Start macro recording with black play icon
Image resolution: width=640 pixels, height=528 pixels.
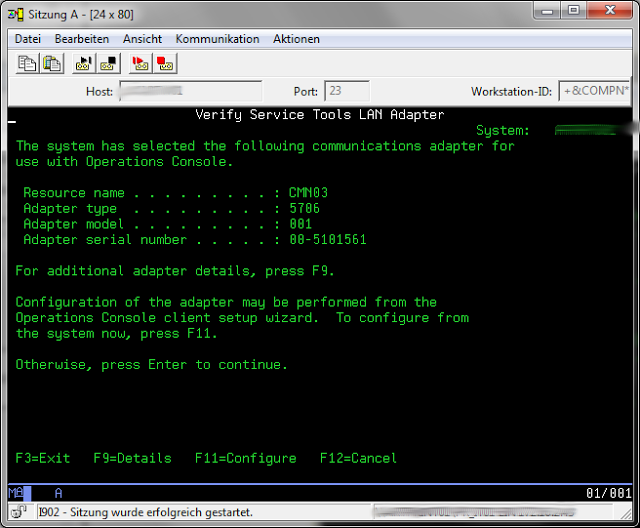pyautogui.click(x=83, y=63)
